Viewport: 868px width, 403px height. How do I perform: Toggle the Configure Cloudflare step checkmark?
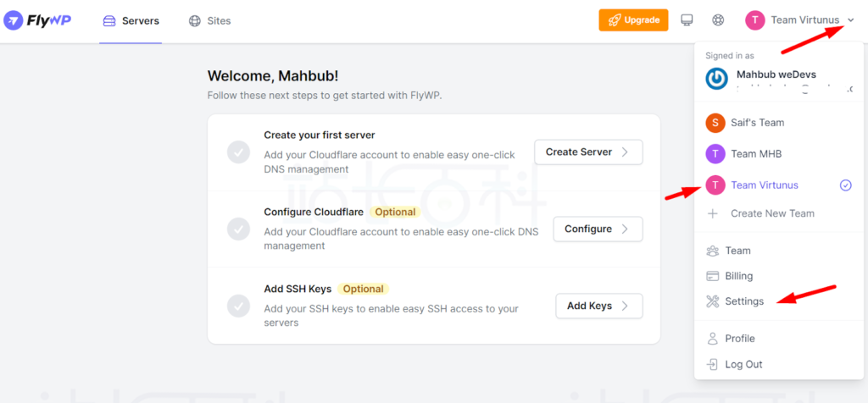click(238, 229)
